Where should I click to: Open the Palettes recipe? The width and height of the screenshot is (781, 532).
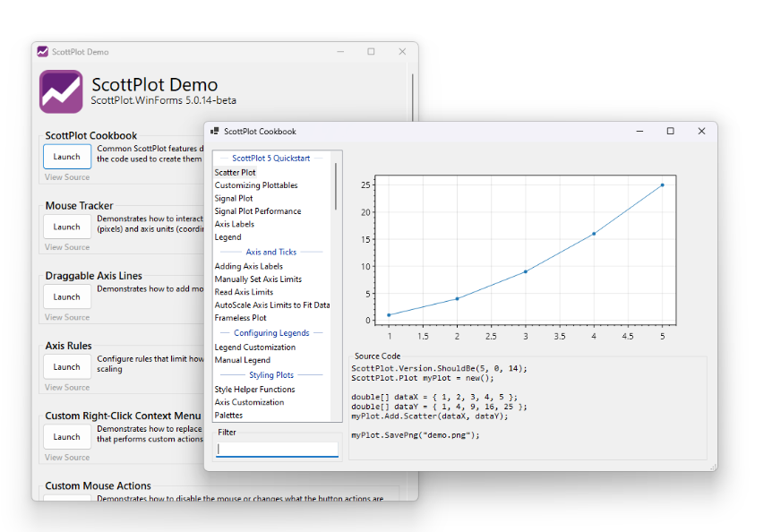point(228,416)
